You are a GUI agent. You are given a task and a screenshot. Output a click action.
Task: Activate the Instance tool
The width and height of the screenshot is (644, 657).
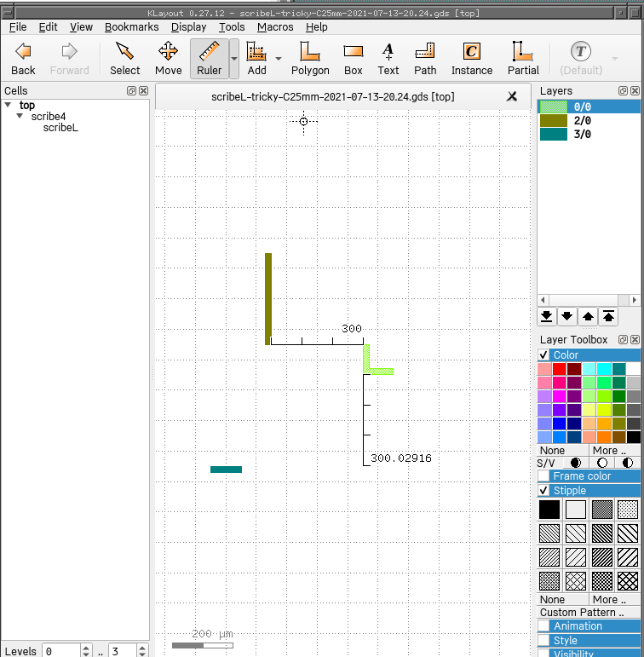click(472, 59)
